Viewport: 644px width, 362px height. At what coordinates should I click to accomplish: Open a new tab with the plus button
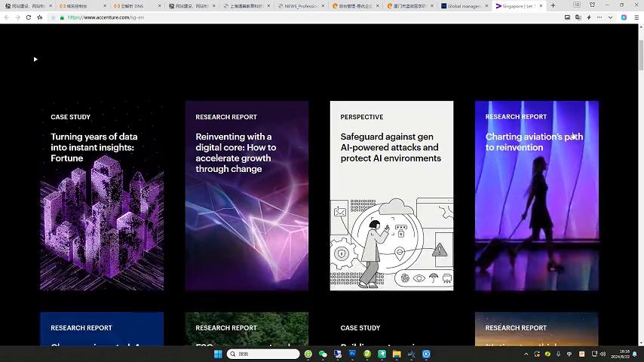pyautogui.click(x=553, y=5)
